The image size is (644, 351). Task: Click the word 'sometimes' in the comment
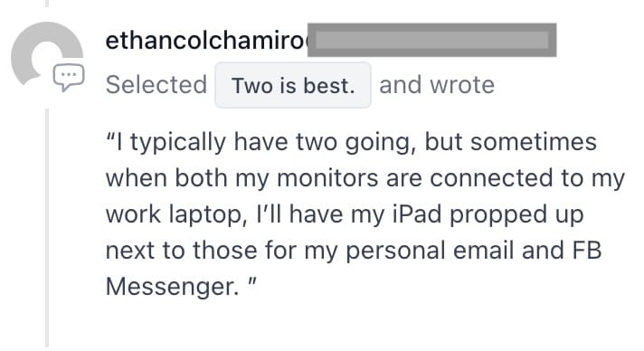(533, 142)
